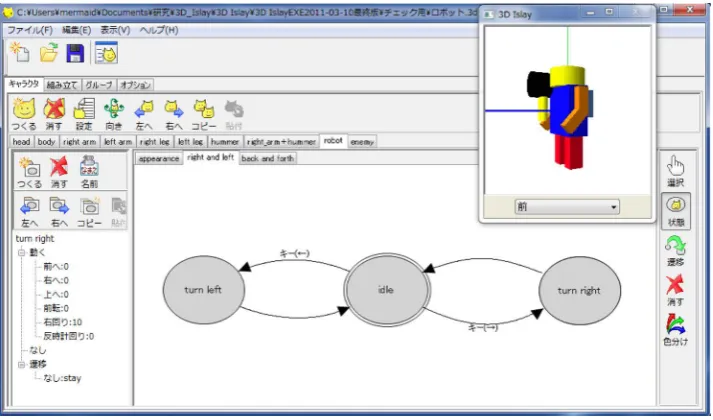The width and height of the screenshot is (713, 420).
Task: Select the 反時計回り:0 tree item
Action: [69, 336]
